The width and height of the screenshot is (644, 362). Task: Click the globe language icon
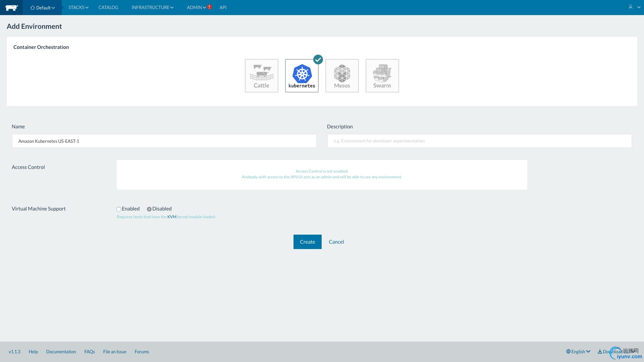[x=568, y=352]
